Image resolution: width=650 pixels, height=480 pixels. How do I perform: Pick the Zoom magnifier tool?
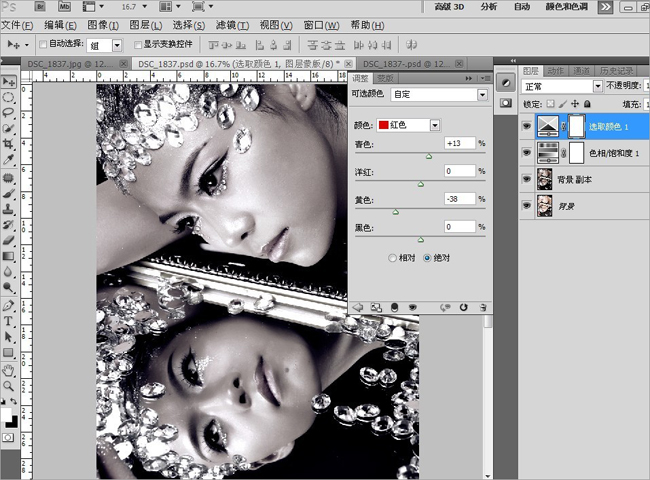click(x=8, y=385)
